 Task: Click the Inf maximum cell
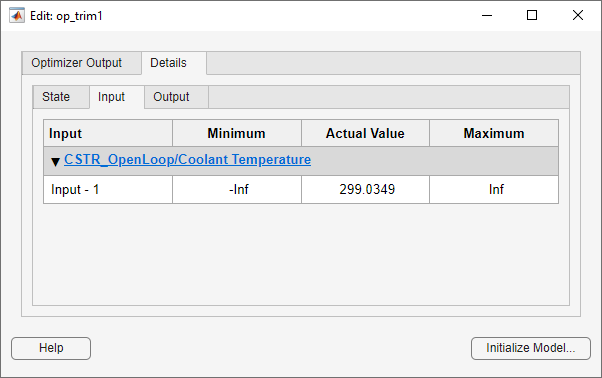click(494, 190)
